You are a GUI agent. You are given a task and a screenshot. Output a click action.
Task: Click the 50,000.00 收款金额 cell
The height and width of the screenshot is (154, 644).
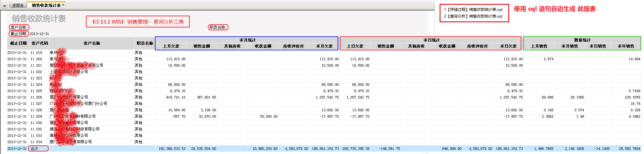pos(268,116)
